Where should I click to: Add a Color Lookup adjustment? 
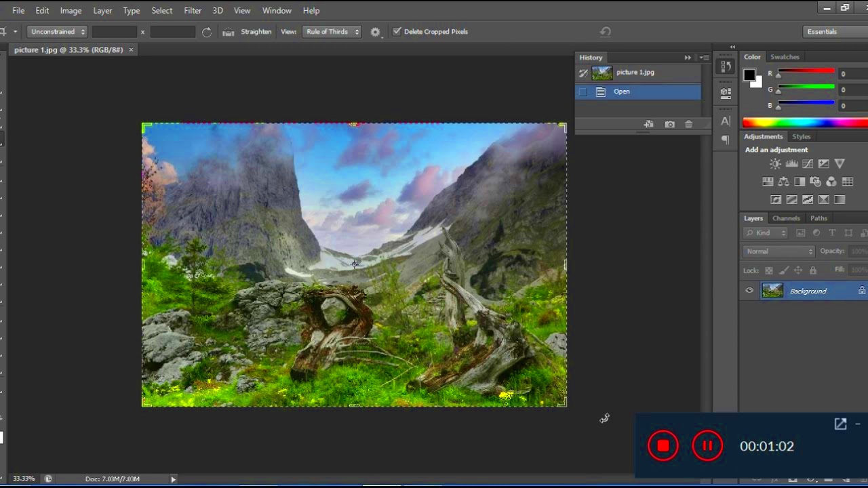point(848,182)
